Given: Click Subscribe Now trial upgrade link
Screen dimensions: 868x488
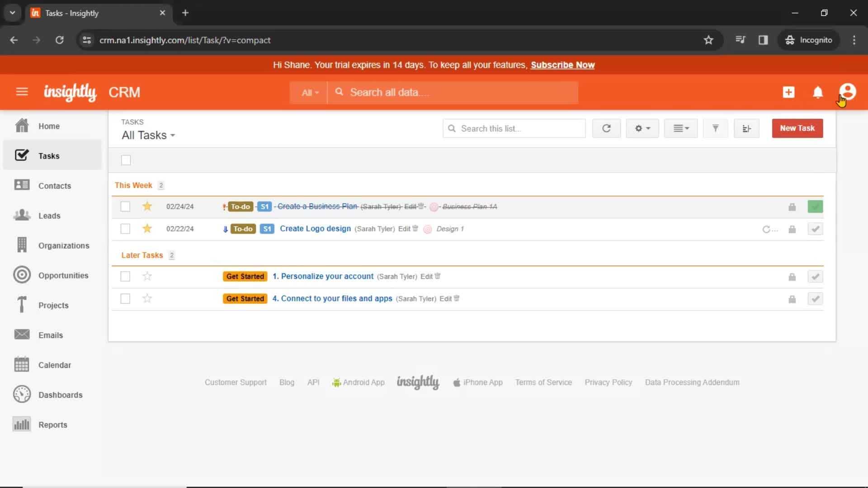Looking at the screenshot, I should coord(562,64).
